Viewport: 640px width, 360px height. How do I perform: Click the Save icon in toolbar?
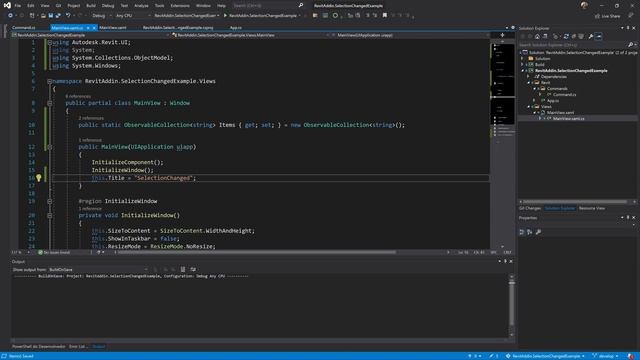(51, 16)
